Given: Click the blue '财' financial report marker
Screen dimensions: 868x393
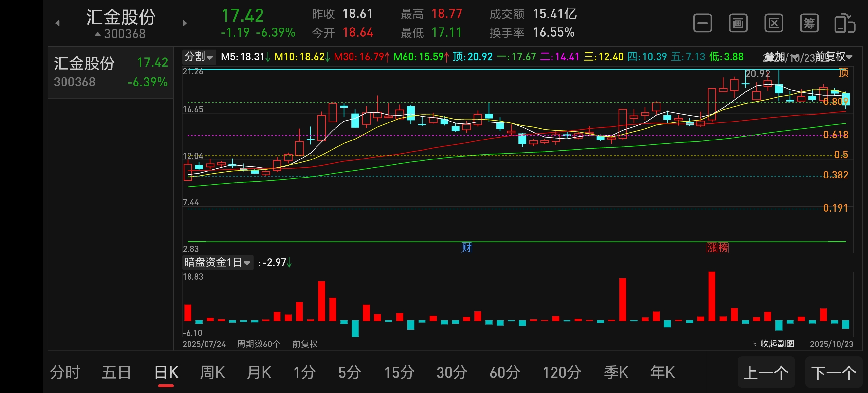Looking at the screenshot, I should pyautogui.click(x=466, y=248).
